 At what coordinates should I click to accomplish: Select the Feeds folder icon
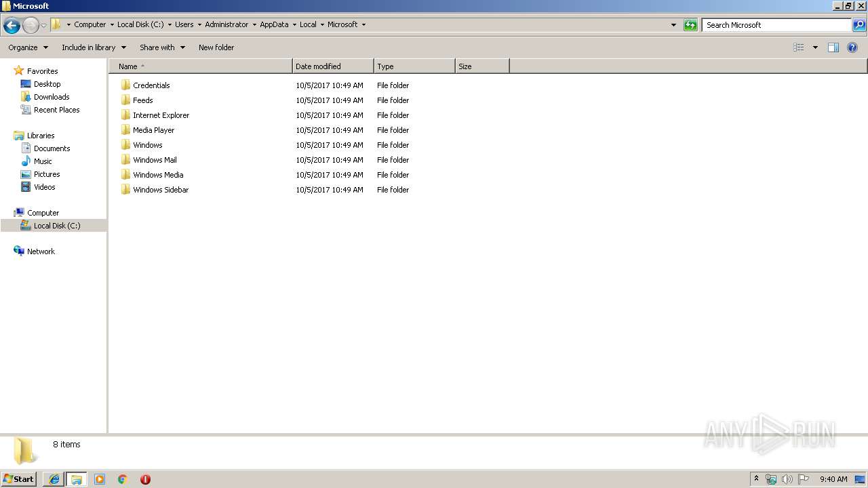(x=125, y=100)
